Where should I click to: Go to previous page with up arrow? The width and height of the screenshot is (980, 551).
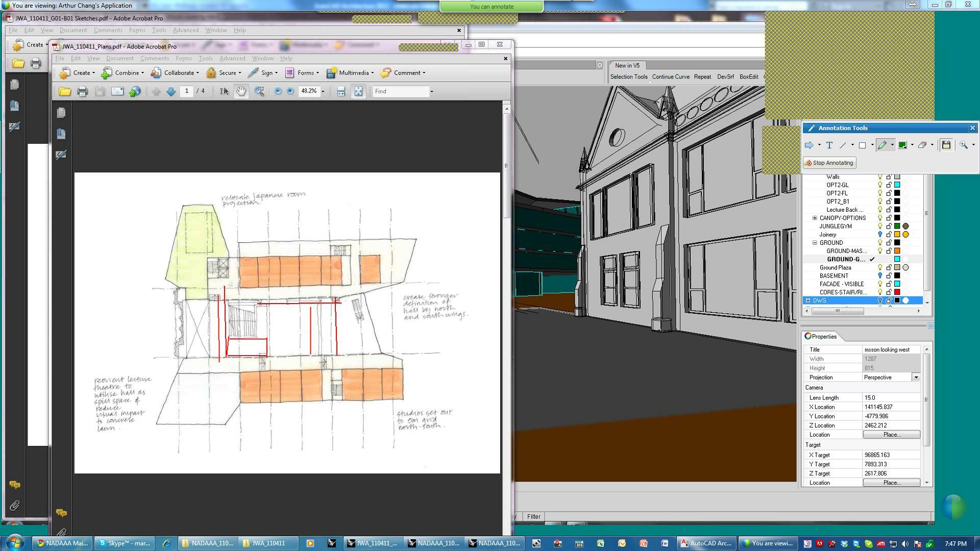(x=156, y=91)
